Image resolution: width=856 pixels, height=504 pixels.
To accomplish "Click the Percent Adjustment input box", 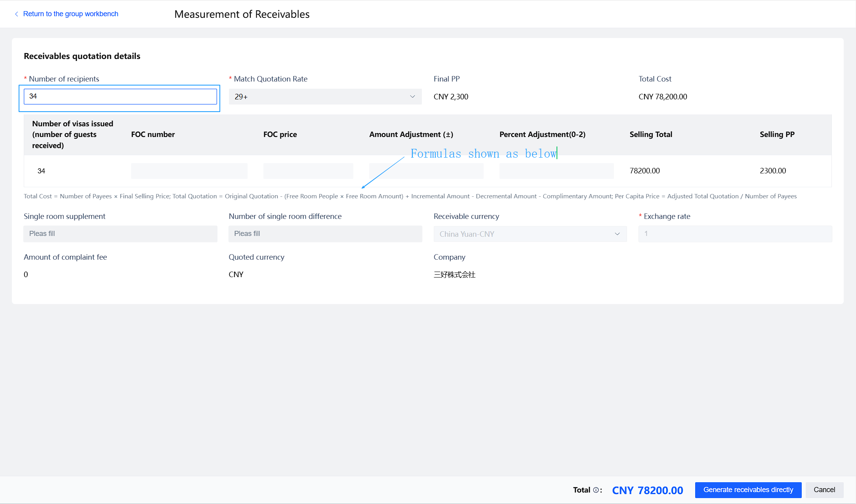I will click(x=557, y=171).
